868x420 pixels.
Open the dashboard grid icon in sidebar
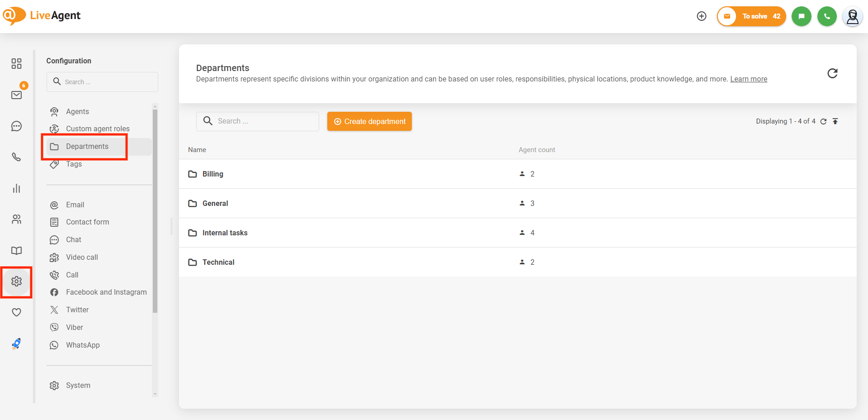(16, 63)
